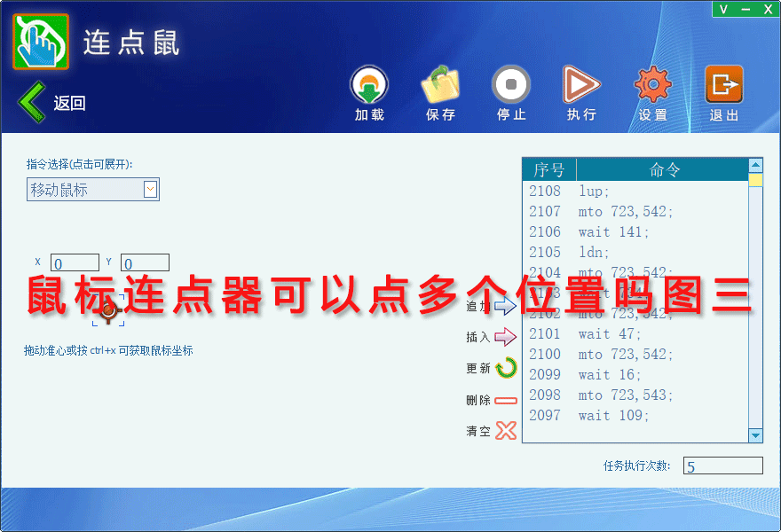Select row 2101 wait 47
This screenshot has width=781, height=532.
coord(635,334)
